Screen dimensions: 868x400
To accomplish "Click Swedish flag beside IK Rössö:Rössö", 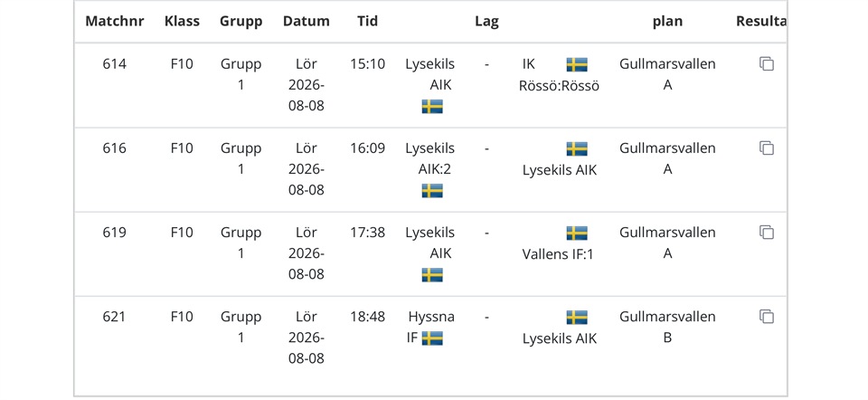I will 577,65.
